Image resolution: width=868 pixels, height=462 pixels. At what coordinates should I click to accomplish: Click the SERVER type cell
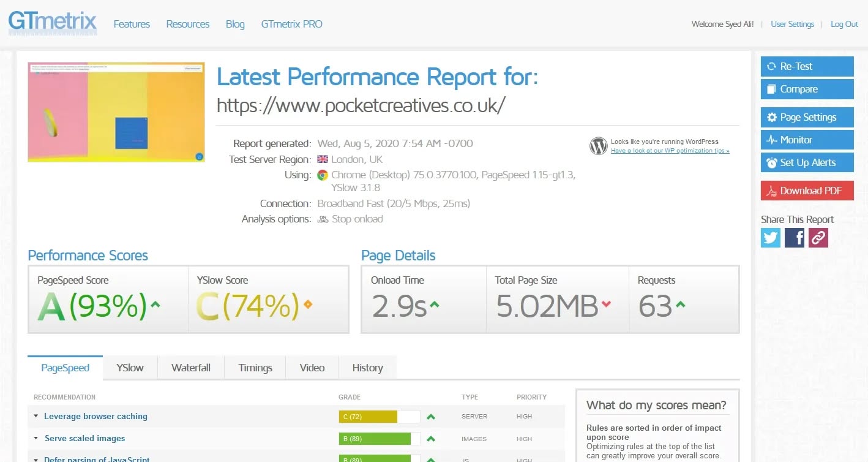[474, 417]
